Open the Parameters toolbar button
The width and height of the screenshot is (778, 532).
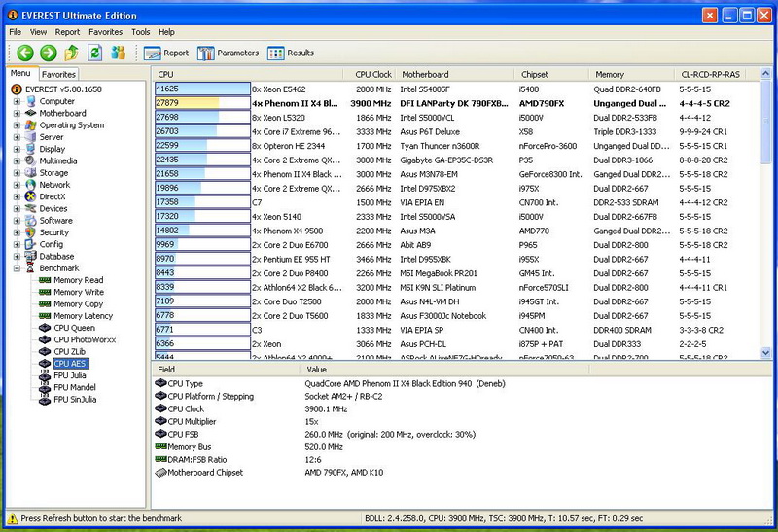tap(228, 53)
